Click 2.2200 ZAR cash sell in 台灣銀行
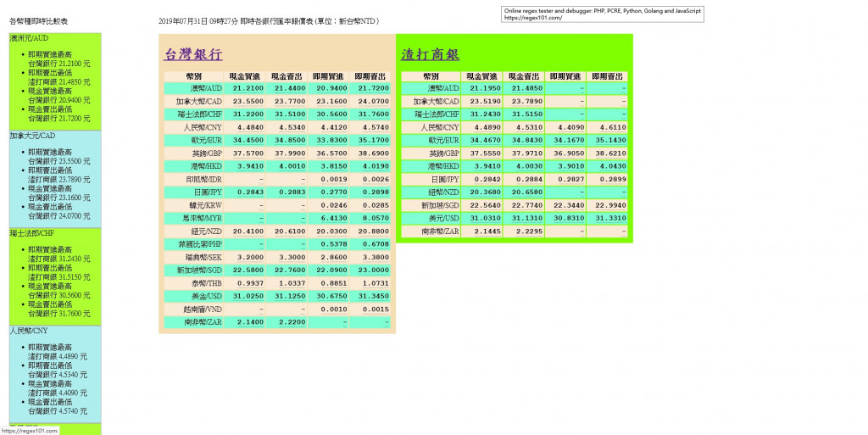The image size is (868, 435). click(292, 322)
